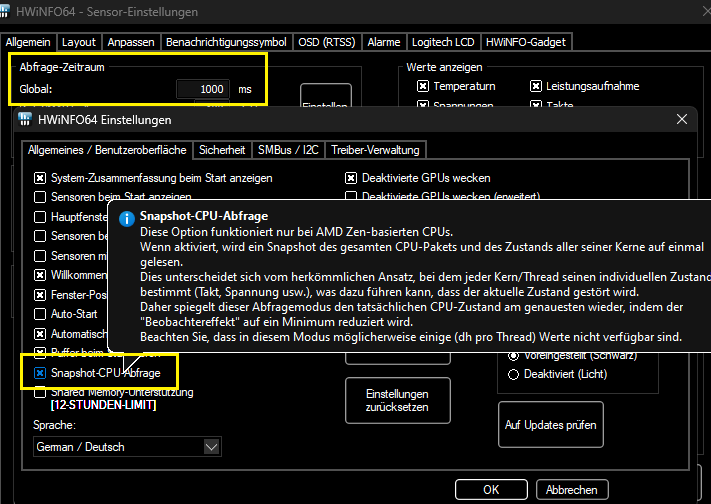
Task: Click Einstellungen zurücksetzen button
Action: 398,401
